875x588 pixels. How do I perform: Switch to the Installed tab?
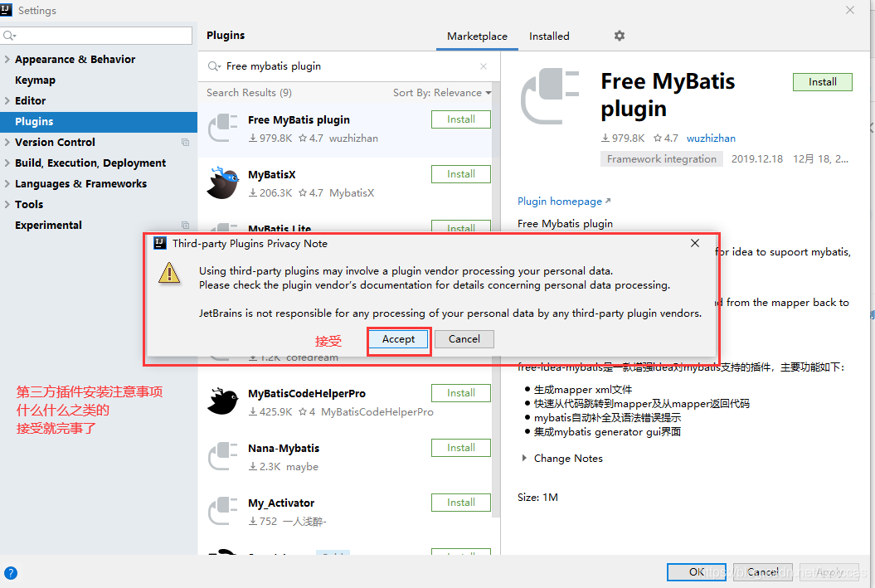click(x=549, y=36)
